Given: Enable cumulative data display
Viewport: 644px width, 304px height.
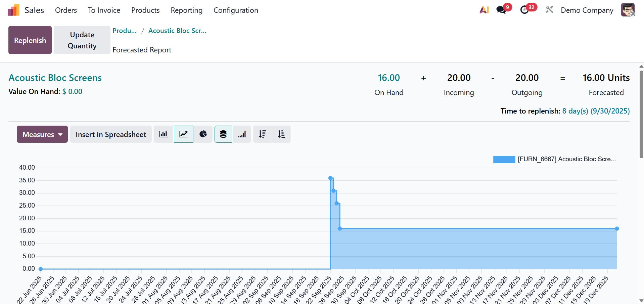Looking at the screenshot, I should pyautogui.click(x=242, y=134).
